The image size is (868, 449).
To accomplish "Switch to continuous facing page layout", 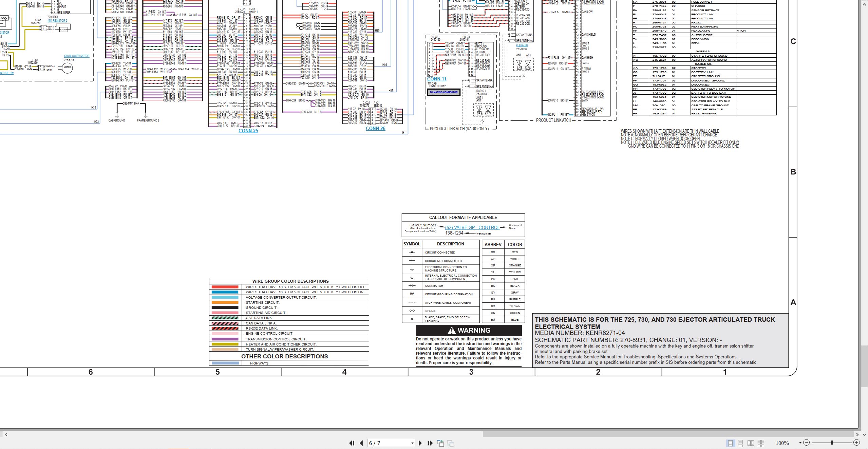I will tap(761, 443).
